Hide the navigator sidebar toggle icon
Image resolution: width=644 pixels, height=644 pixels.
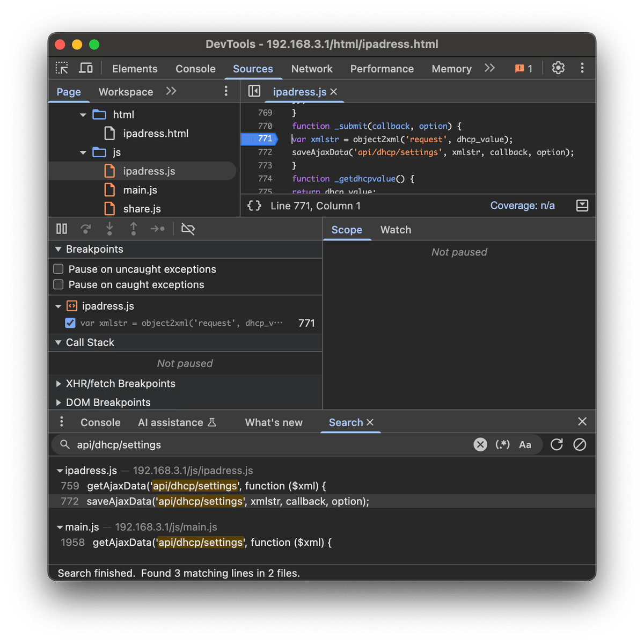click(254, 91)
